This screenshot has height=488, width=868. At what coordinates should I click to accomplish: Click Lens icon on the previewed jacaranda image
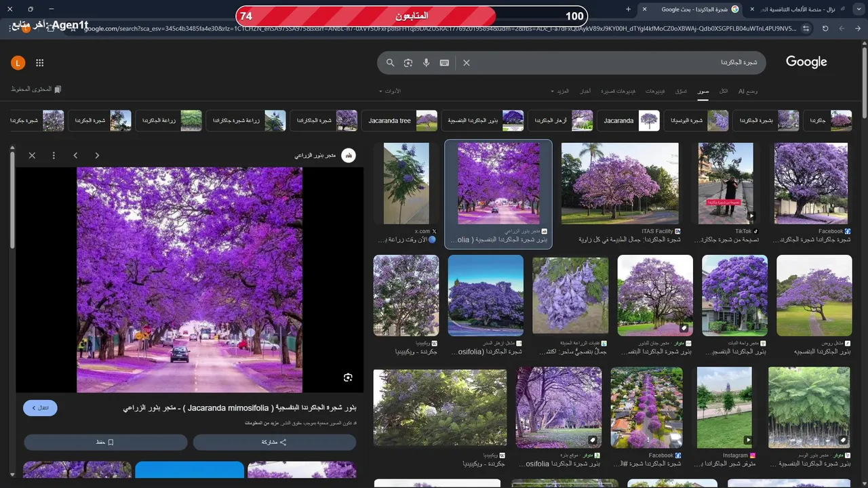pyautogui.click(x=348, y=378)
